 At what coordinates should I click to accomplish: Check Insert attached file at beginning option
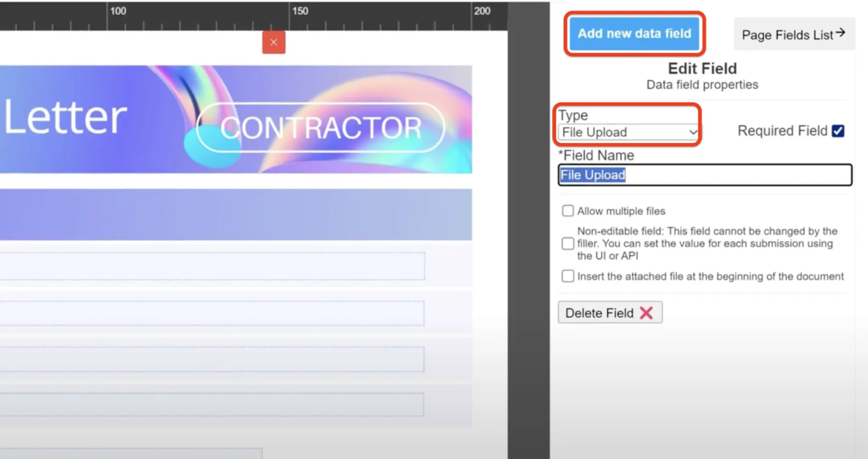[568, 276]
